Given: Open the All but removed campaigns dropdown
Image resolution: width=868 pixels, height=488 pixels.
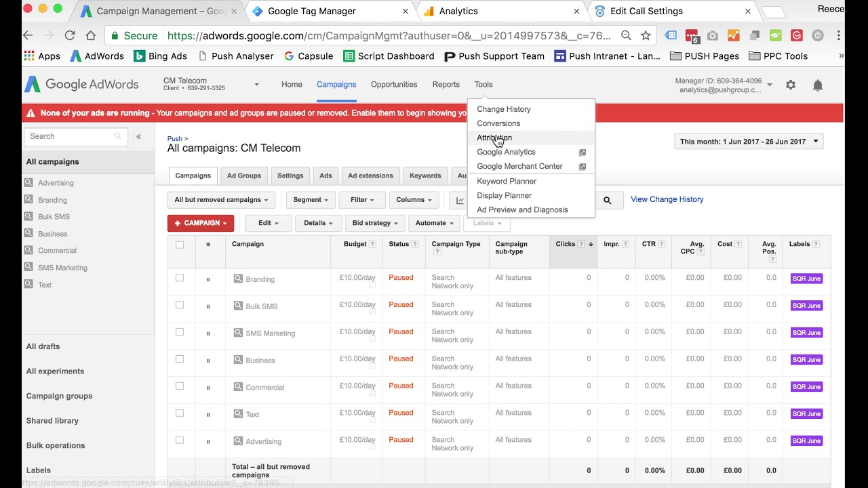Looking at the screenshot, I should [x=221, y=200].
